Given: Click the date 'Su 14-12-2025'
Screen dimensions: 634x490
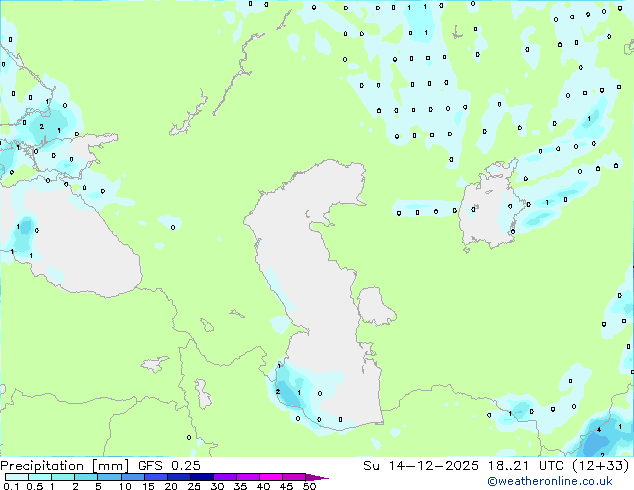Looking at the screenshot, I should [x=421, y=466].
